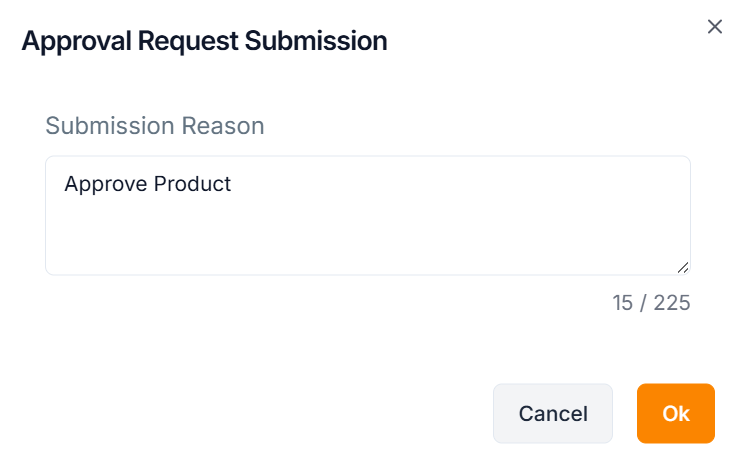
Task: Confirm submission with the Ok button
Action: tap(676, 413)
